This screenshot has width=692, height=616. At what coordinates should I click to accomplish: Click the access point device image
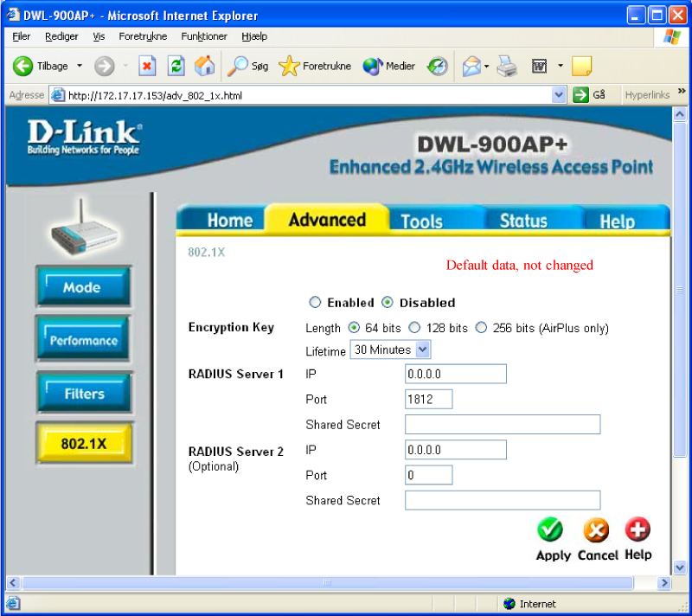coord(84,228)
